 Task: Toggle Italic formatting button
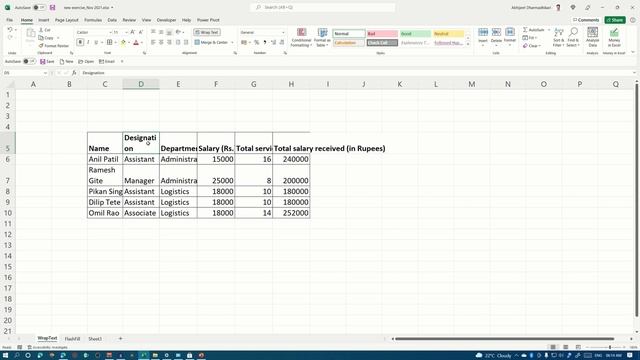(x=88, y=42)
